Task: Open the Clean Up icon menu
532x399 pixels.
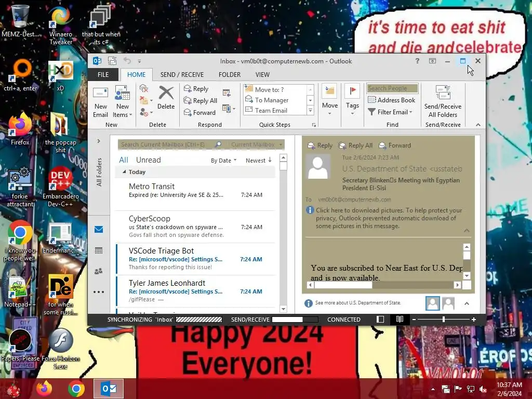Action: click(146, 100)
